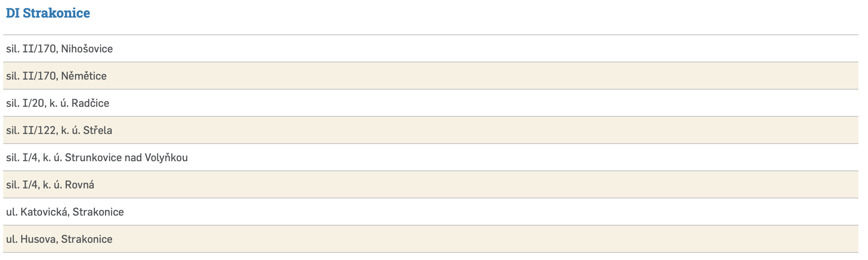This screenshot has height=260, width=868.
Task: Click the road number II/122 text
Action: tap(39, 130)
